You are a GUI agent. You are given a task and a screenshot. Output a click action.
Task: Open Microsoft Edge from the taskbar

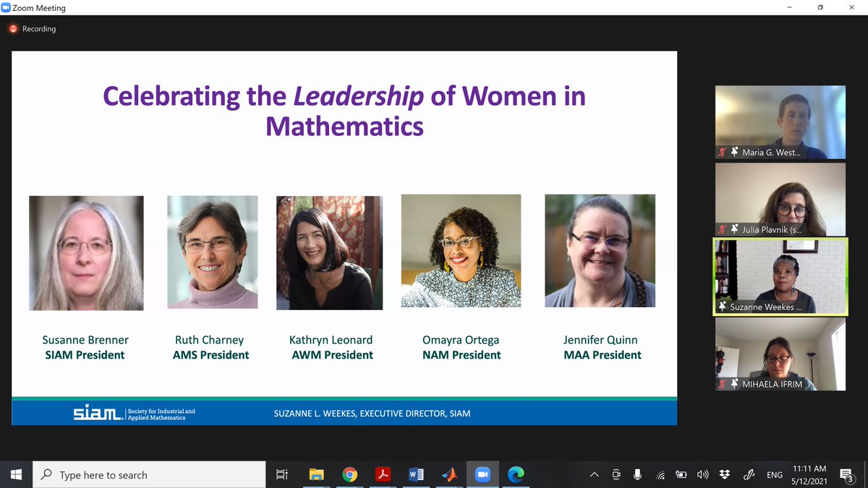pyautogui.click(x=516, y=474)
